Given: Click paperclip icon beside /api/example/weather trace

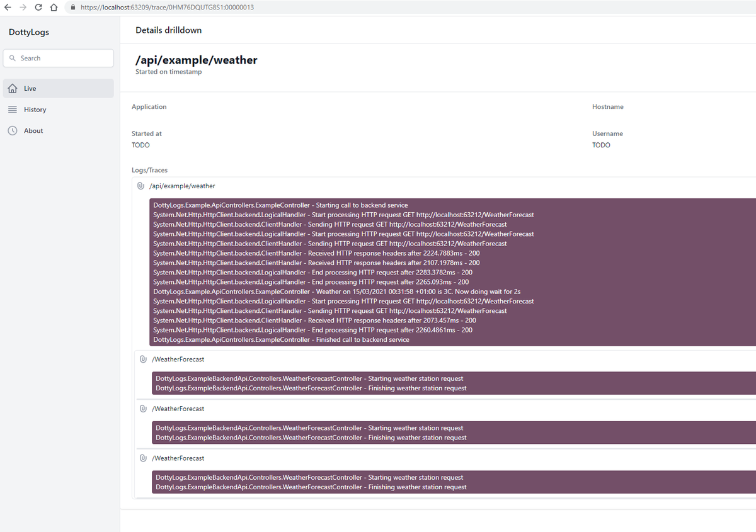Looking at the screenshot, I should [140, 186].
